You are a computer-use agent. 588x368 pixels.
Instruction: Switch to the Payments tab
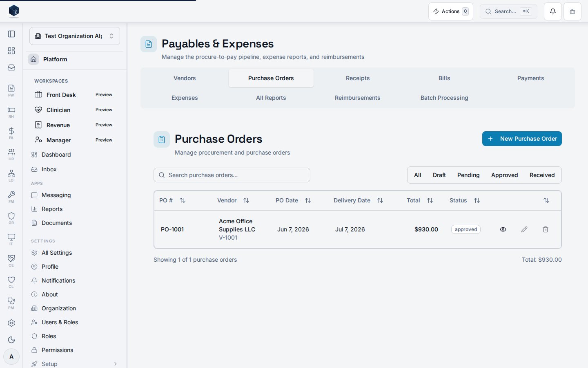point(531,78)
